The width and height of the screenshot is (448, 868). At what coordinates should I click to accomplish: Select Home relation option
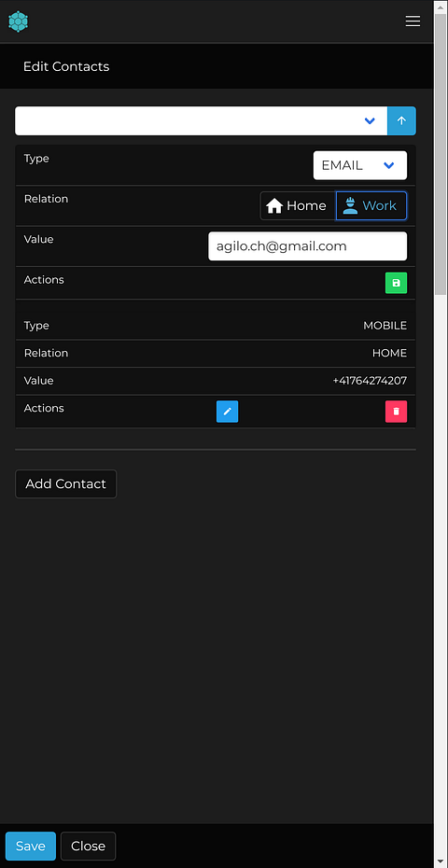coord(298,206)
